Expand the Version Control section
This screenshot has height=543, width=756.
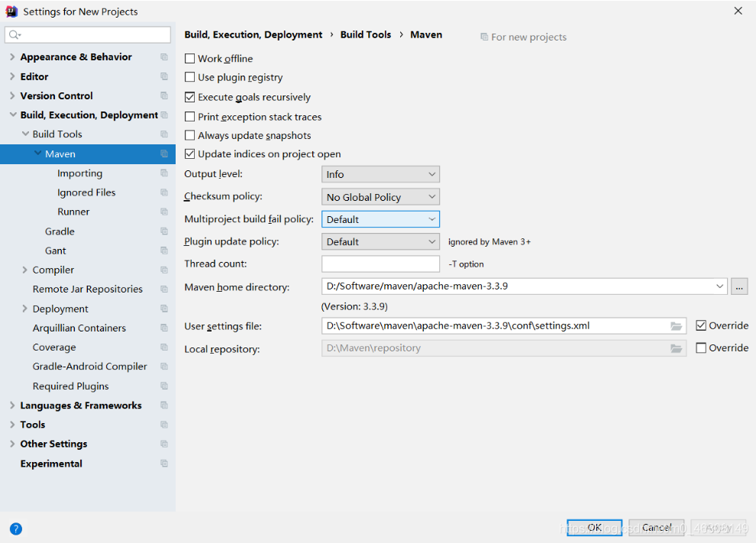click(12, 95)
